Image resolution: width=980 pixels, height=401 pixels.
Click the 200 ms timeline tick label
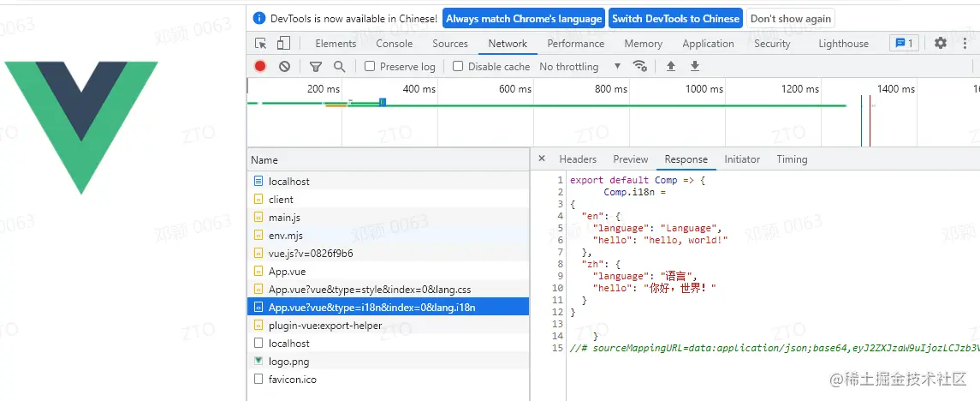click(x=324, y=89)
